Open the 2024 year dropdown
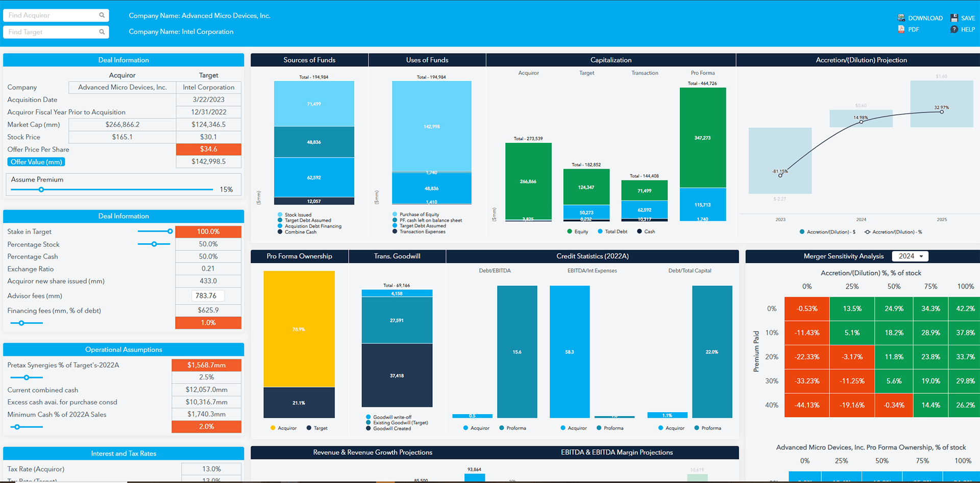Image resolution: width=980 pixels, height=483 pixels. 910,256
